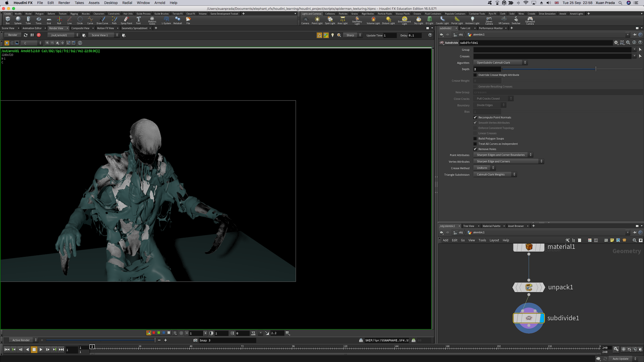Add a Sky Light

[419, 20]
